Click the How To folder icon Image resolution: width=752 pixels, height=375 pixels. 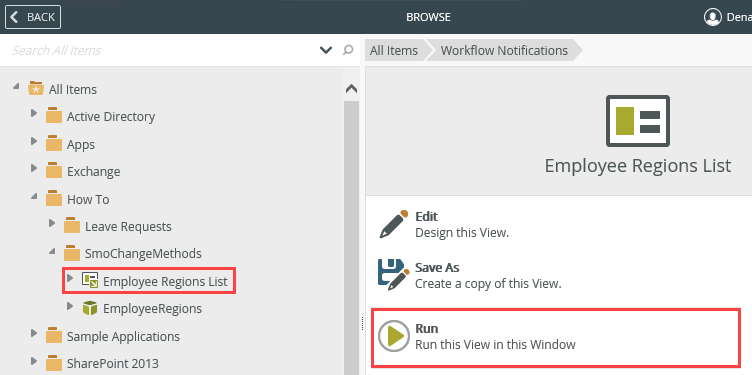pyautogui.click(x=54, y=199)
